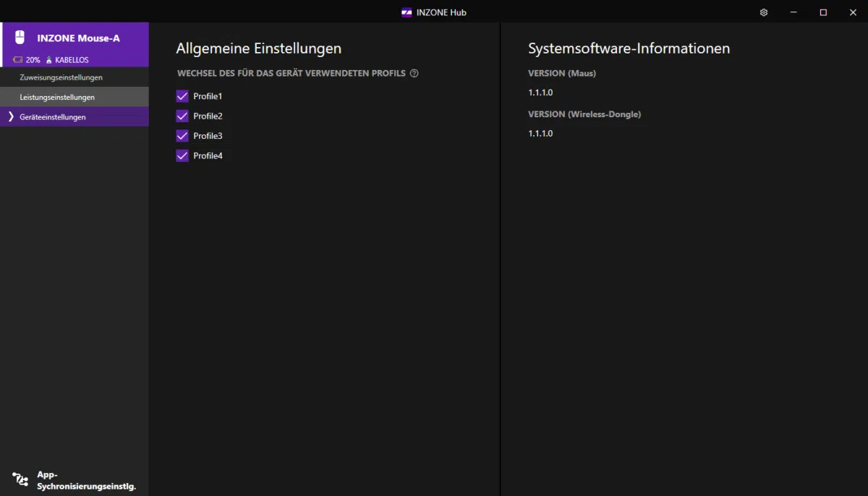The image size is (868, 496).
Task: Click the KABELLOS wireless connection icon
Action: (x=49, y=60)
